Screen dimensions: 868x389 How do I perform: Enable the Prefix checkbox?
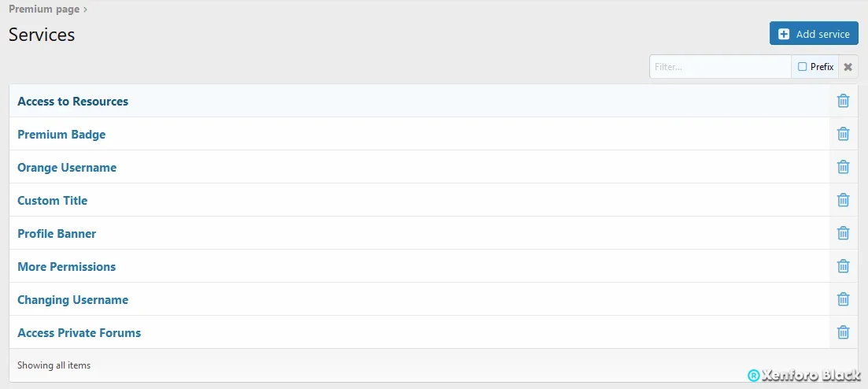(x=802, y=66)
